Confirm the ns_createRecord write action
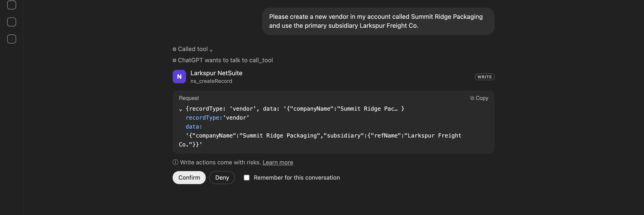This screenshot has width=644, height=215. pyautogui.click(x=189, y=178)
